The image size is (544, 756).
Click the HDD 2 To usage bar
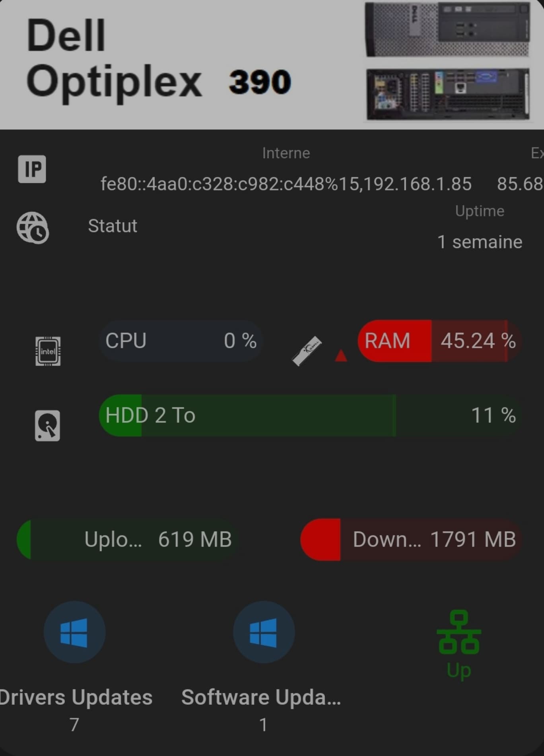pyautogui.click(x=311, y=415)
